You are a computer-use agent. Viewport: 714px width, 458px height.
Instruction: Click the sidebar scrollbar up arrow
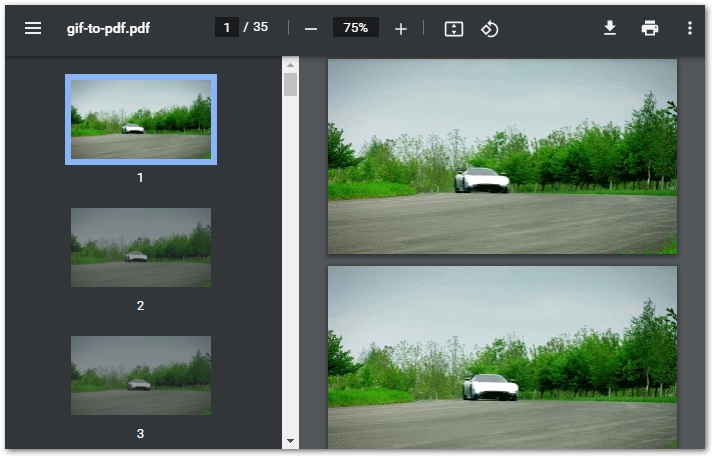pos(291,65)
